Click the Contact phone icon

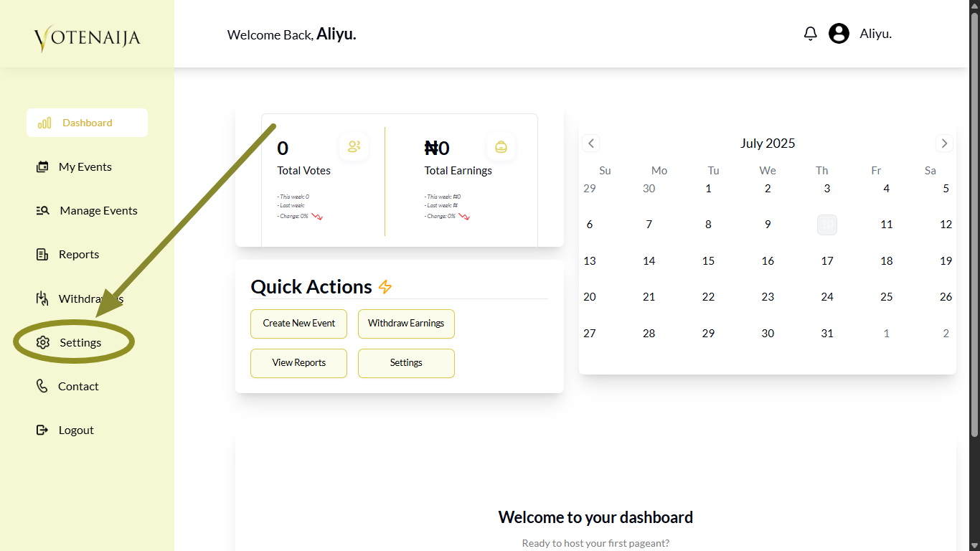pos(42,386)
